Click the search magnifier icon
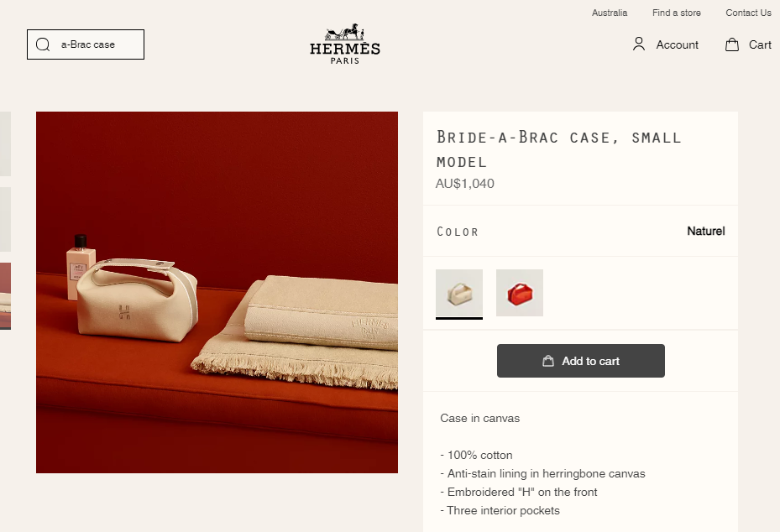780x532 pixels. pos(43,44)
